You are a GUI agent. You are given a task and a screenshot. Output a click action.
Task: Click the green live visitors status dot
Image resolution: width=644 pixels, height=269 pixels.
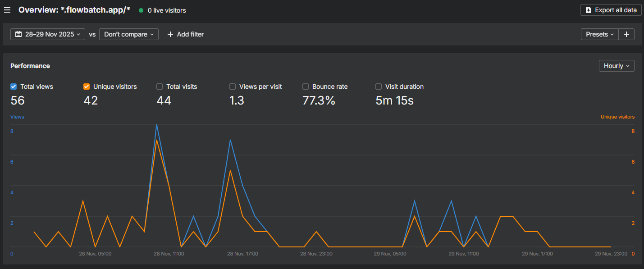point(141,10)
